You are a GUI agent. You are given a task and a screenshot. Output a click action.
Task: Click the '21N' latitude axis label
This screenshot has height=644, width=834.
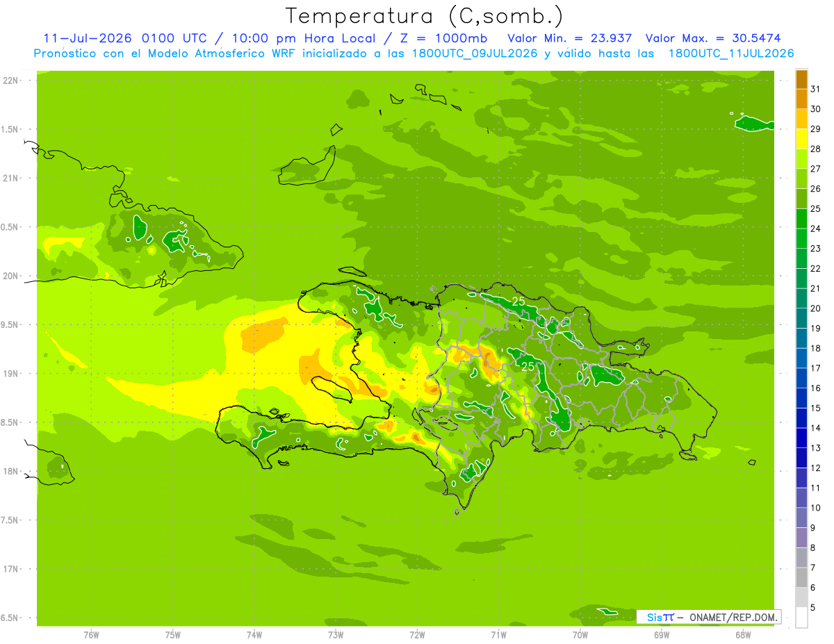pyautogui.click(x=10, y=179)
